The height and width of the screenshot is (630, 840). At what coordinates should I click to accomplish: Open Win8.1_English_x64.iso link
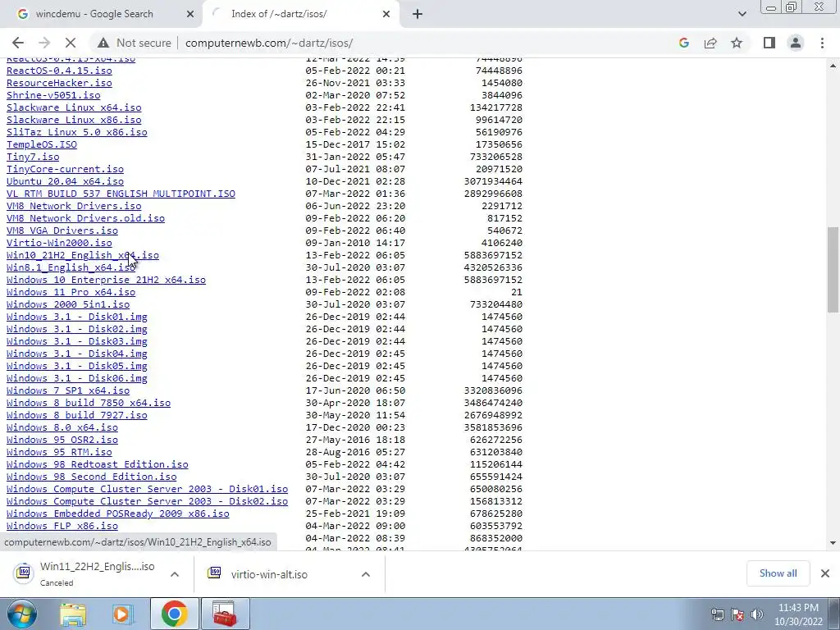71,268
